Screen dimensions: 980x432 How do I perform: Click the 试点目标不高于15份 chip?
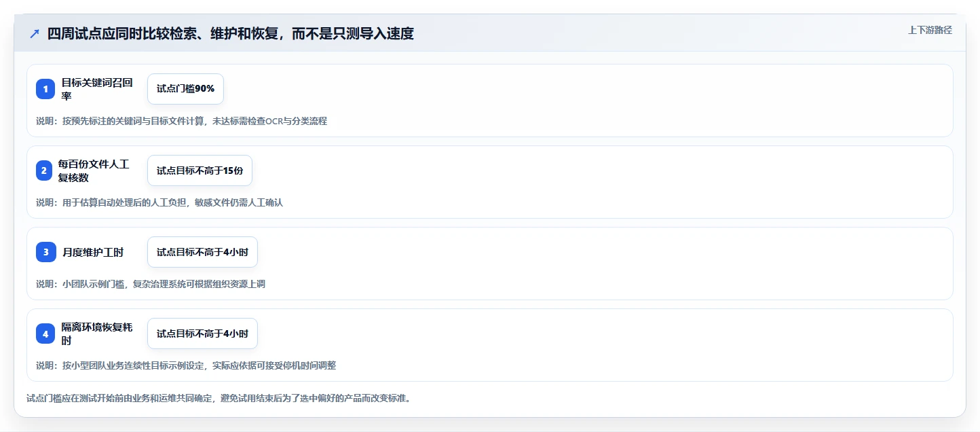[200, 170]
